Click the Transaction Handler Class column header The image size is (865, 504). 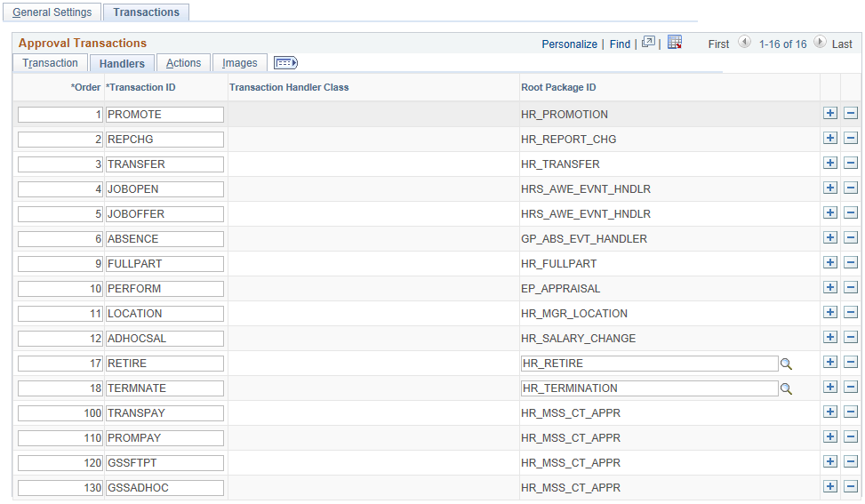[x=289, y=87]
